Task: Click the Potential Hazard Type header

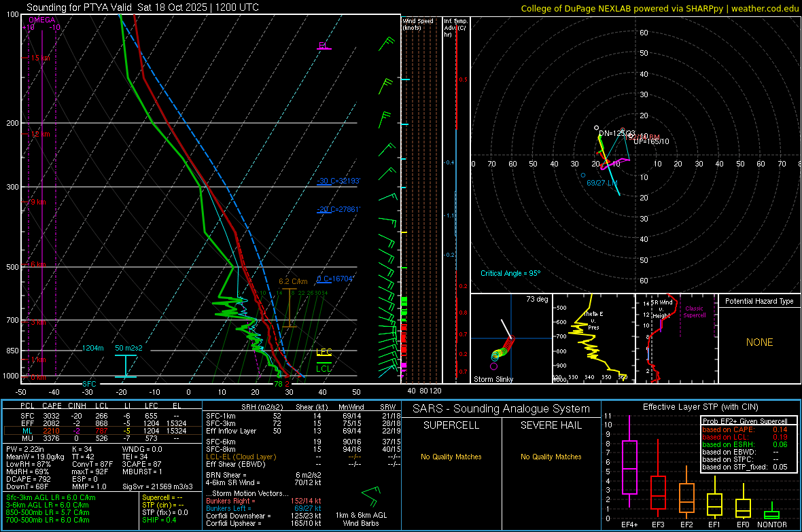Action: [x=759, y=301]
